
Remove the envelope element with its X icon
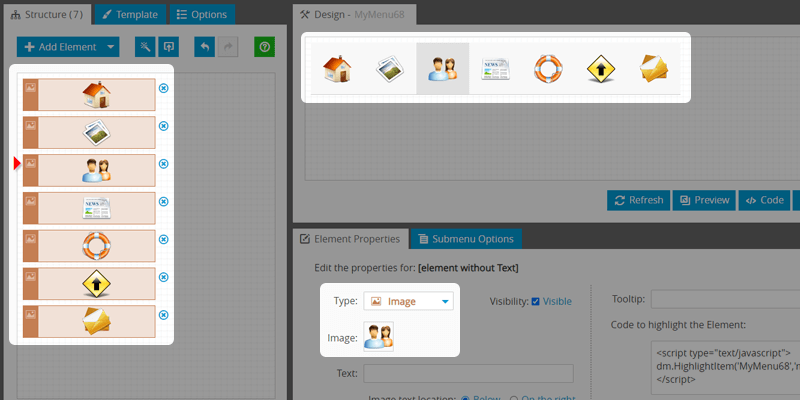click(x=163, y=315)
